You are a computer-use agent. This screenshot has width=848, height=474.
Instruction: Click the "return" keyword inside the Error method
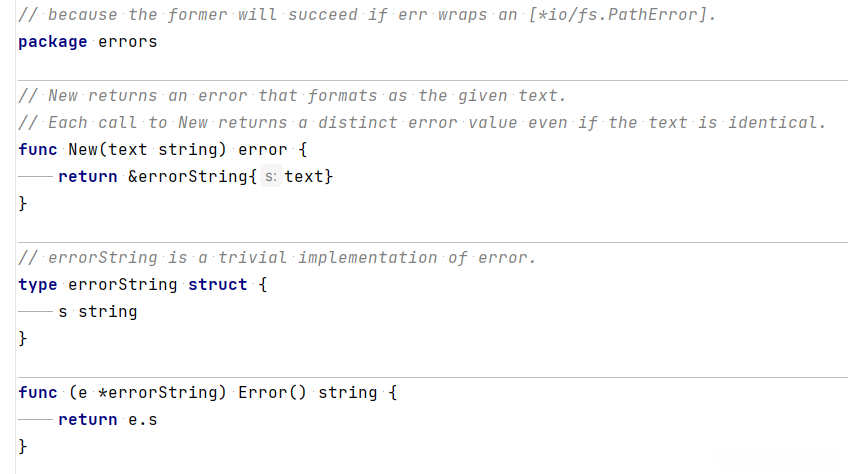click(88, 420)
